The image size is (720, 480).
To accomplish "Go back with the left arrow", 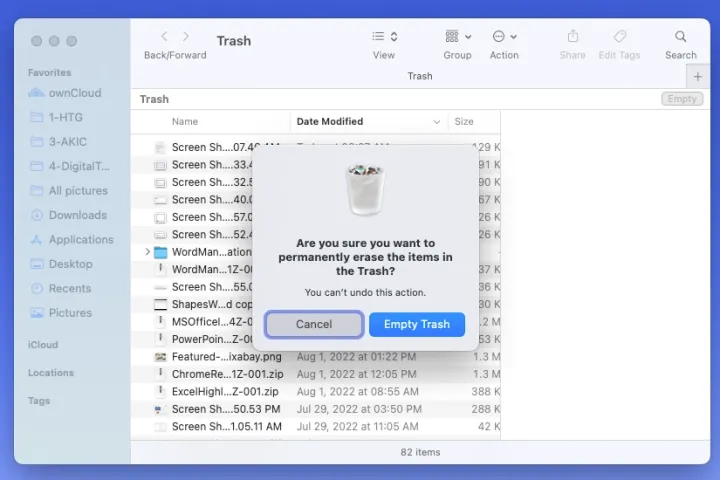I will tap(164, 36).
